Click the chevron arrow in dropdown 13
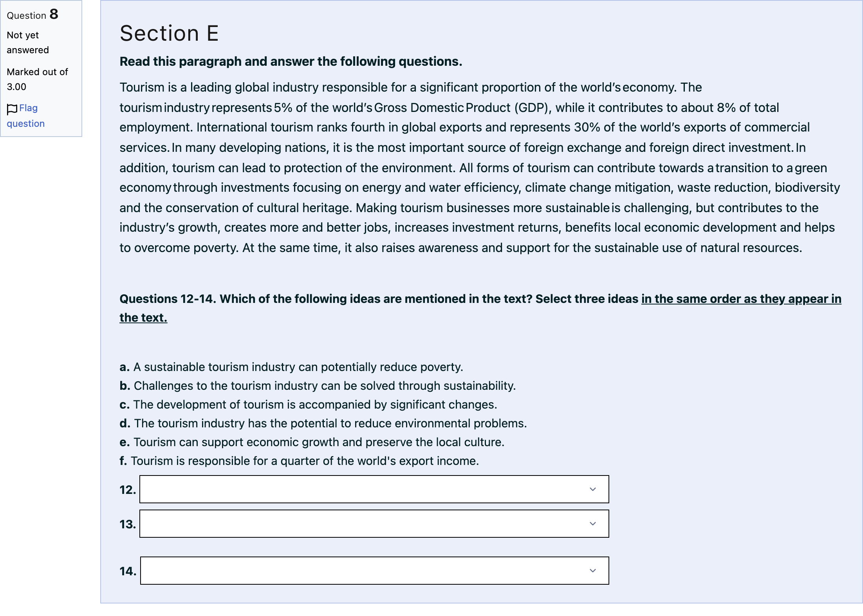863x616 pixels. point(593,524)
